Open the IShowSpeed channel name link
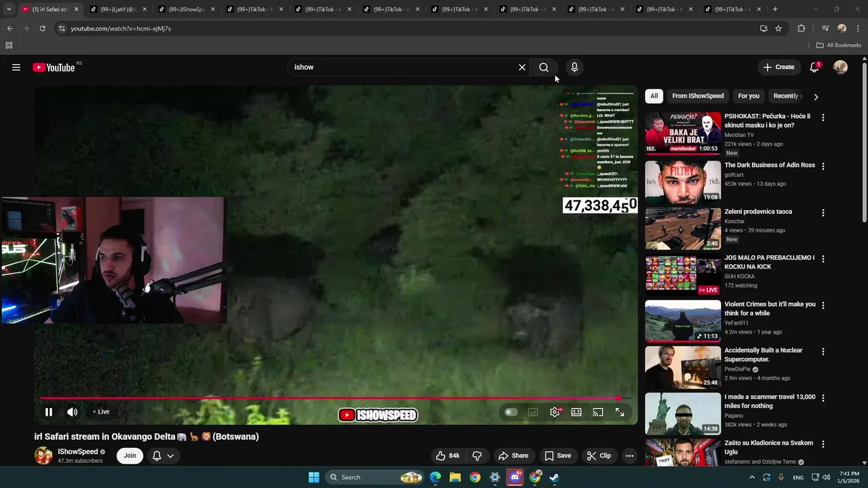This screenshot has width=868, height=488. pos(78,451)
